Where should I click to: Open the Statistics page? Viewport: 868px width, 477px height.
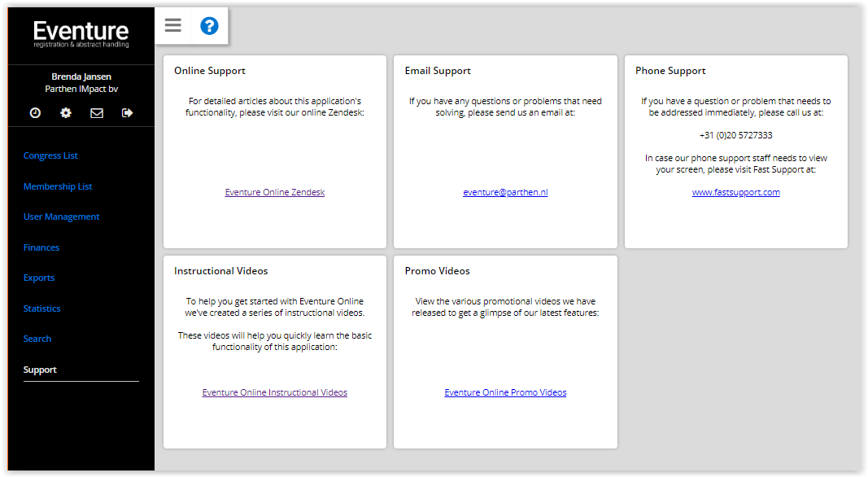coord(42,309)
